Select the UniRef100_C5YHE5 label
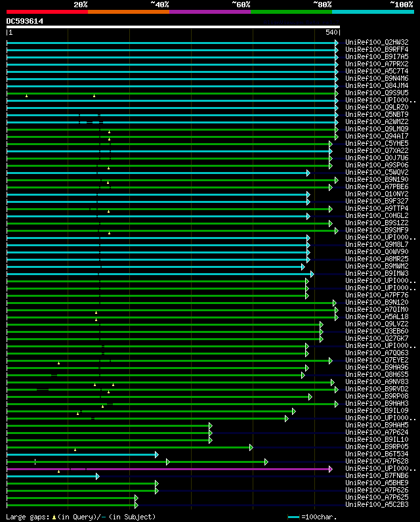This screenshot has height=522, width=420. (x=377, y=144)
